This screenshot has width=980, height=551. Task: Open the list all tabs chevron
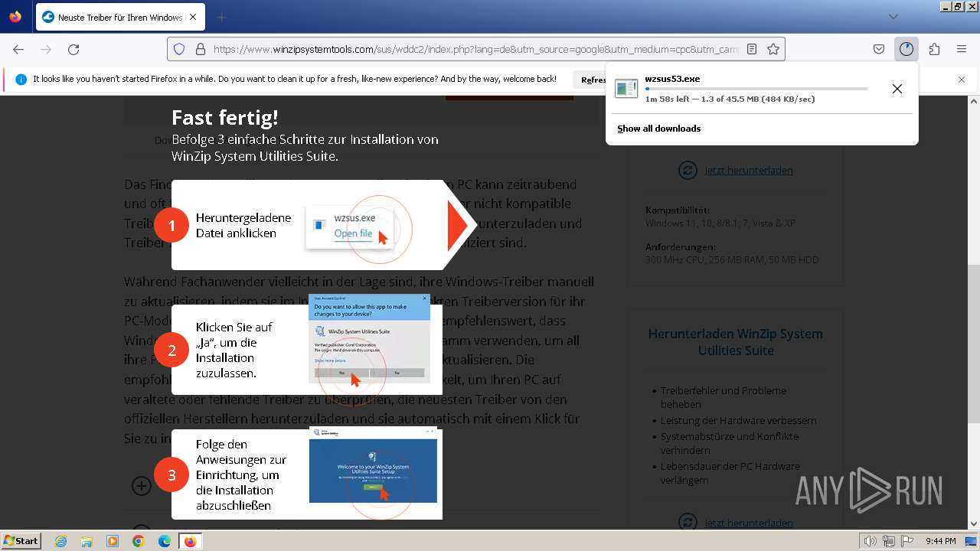pos(893,17)
